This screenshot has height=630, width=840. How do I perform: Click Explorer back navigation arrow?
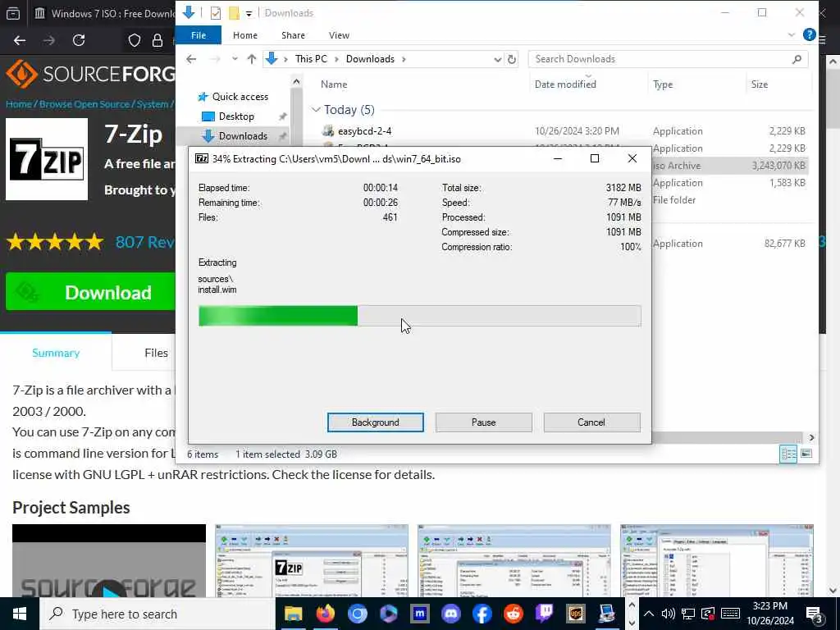click(x=191, y=59)
